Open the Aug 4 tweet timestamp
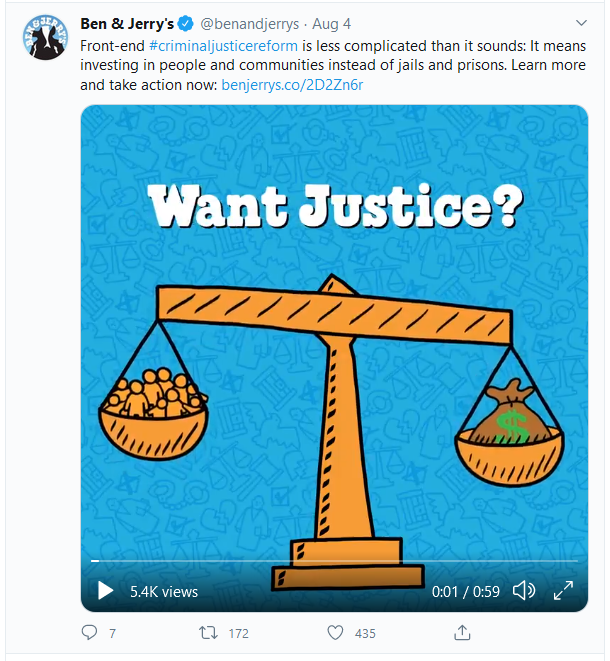The width and height of the screenshot is (610, 661). 330,23
